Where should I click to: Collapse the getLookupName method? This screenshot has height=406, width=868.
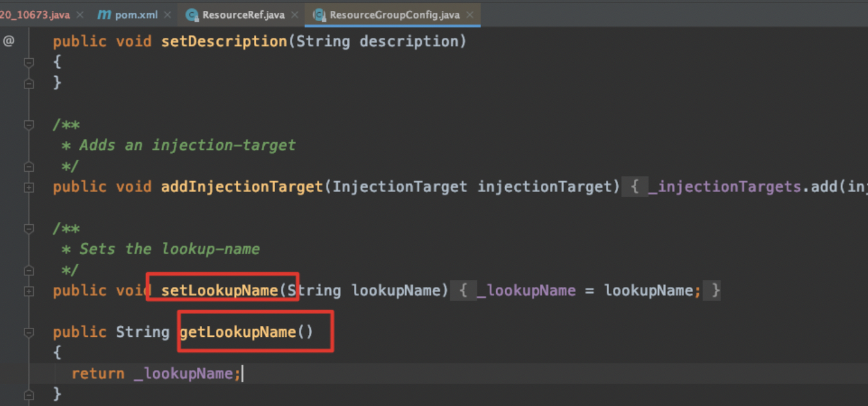pyautogui.click(x=29, y=332)
